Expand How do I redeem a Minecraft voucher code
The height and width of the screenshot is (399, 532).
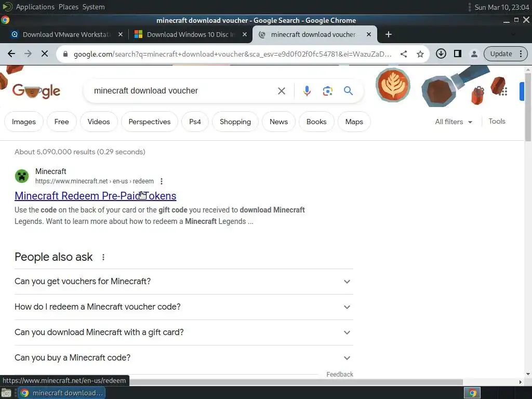pos(184,307)
